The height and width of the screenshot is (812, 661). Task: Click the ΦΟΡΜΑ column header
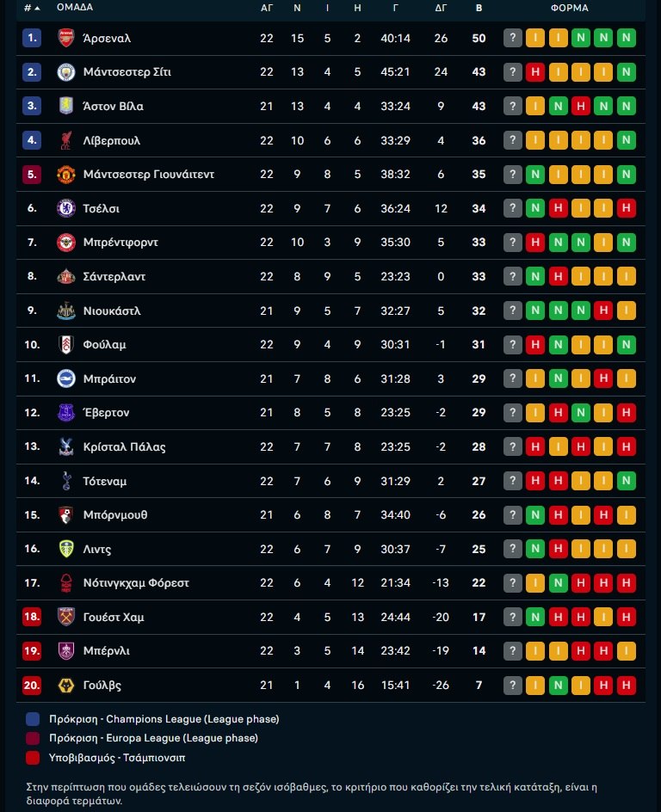pyautogui.click(x=570, y=7)
